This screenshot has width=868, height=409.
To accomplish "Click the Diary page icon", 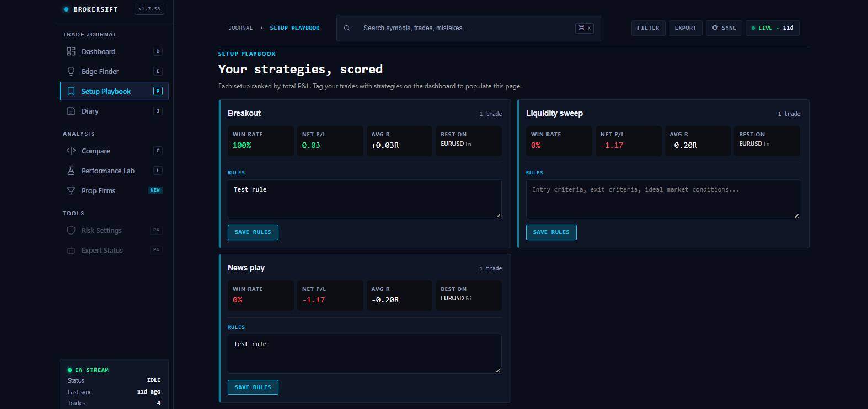I will click(71, 111).
